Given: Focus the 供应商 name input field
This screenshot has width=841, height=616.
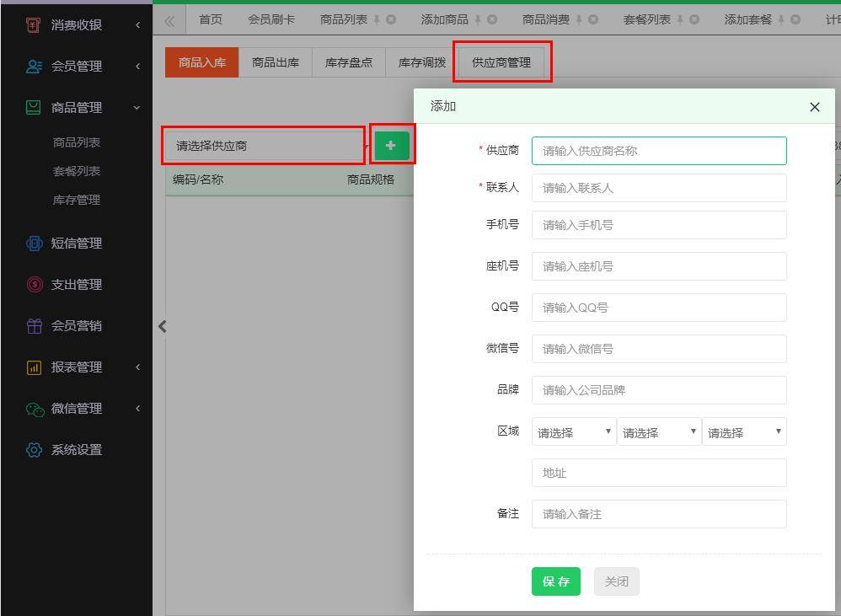Looking at the screenshot, I should pyautogui.click(x=659, y=151).
